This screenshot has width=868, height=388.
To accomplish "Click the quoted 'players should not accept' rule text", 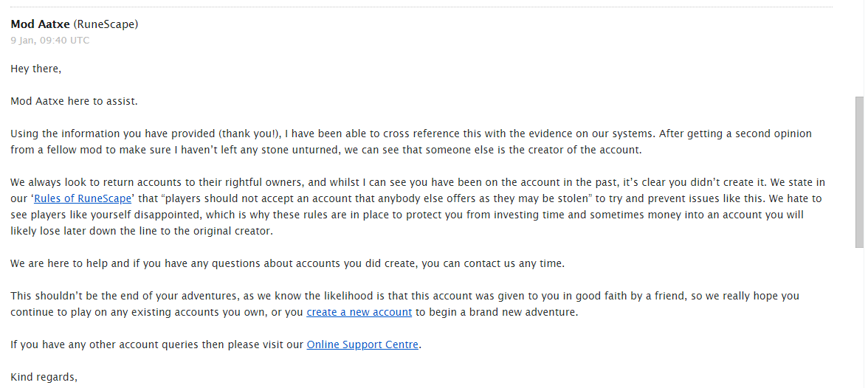I will coord(310,198).
